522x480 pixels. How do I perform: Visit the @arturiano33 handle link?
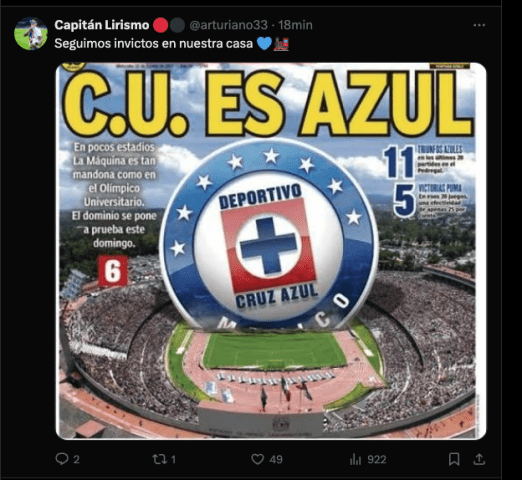click(228, 25)
